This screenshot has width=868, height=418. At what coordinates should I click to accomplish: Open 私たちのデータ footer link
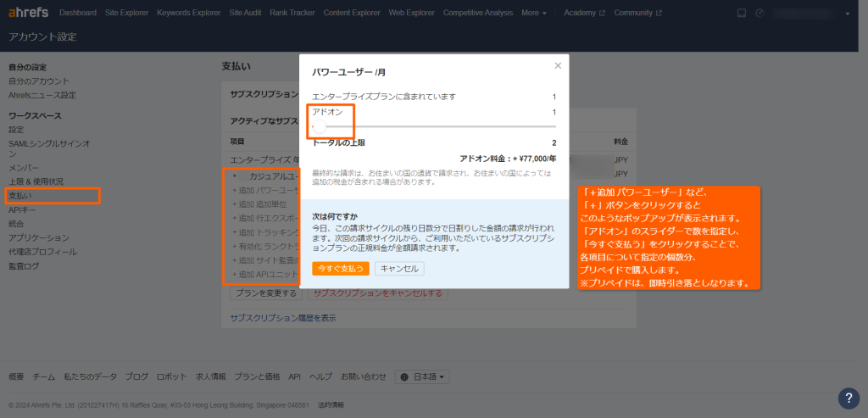click(90, 377)
